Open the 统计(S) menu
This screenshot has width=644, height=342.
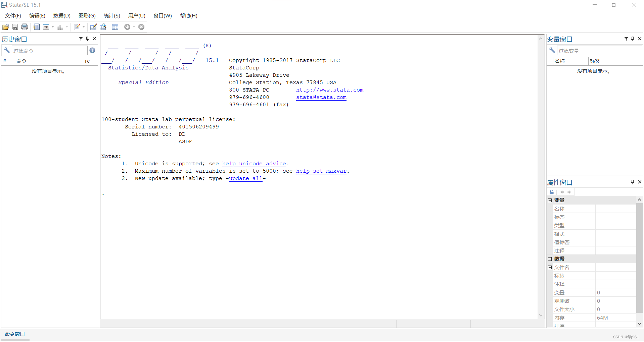112,16
